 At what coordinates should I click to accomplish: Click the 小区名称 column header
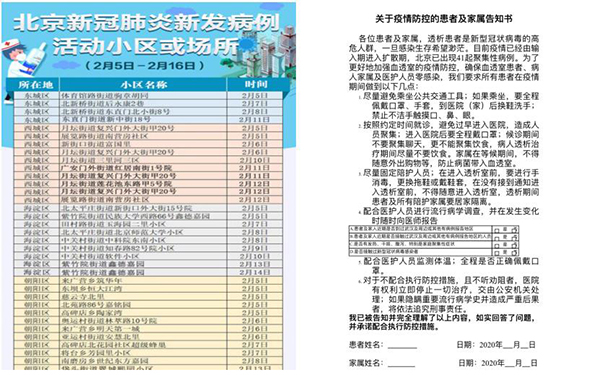pos(143,85)
